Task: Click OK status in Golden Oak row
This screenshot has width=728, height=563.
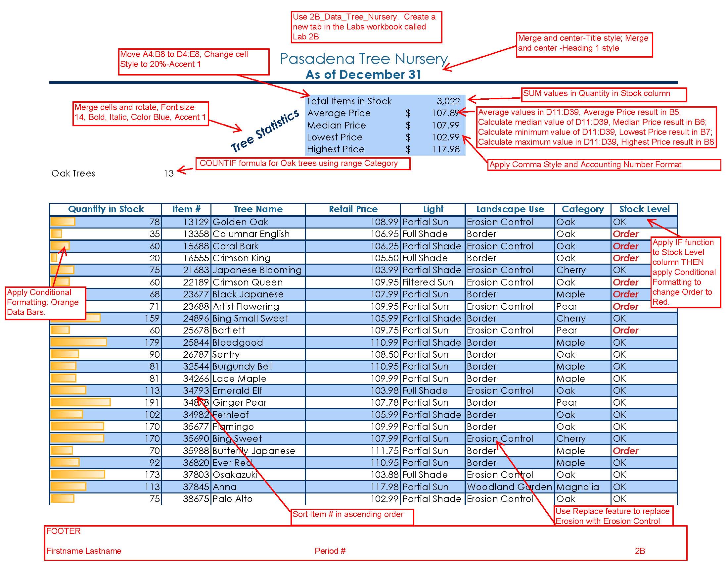Action: pyautogui.click(x=644, y=222)
